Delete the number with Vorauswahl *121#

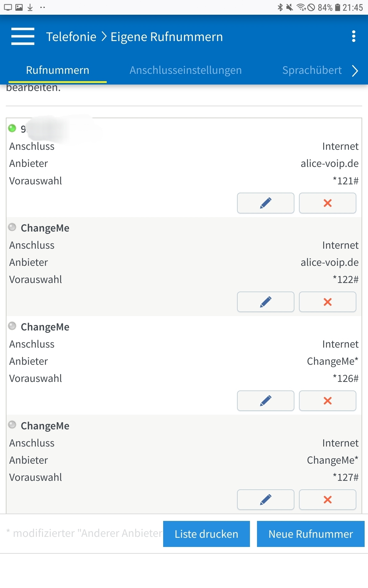point(328,203)
